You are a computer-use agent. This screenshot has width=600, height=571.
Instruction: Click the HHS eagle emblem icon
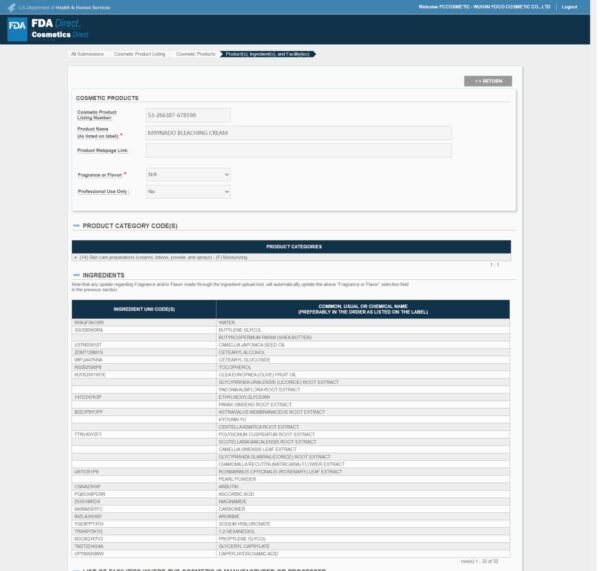[9, 7]
